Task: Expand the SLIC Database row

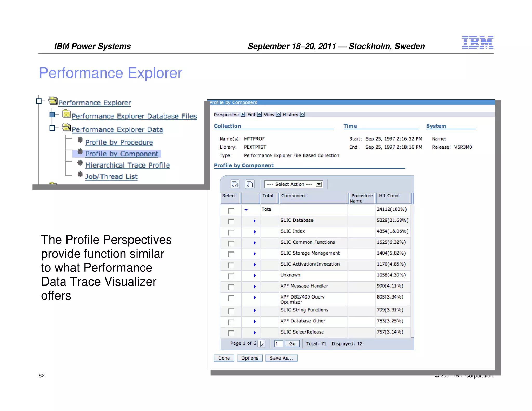Action: click(x=255, y=221)
